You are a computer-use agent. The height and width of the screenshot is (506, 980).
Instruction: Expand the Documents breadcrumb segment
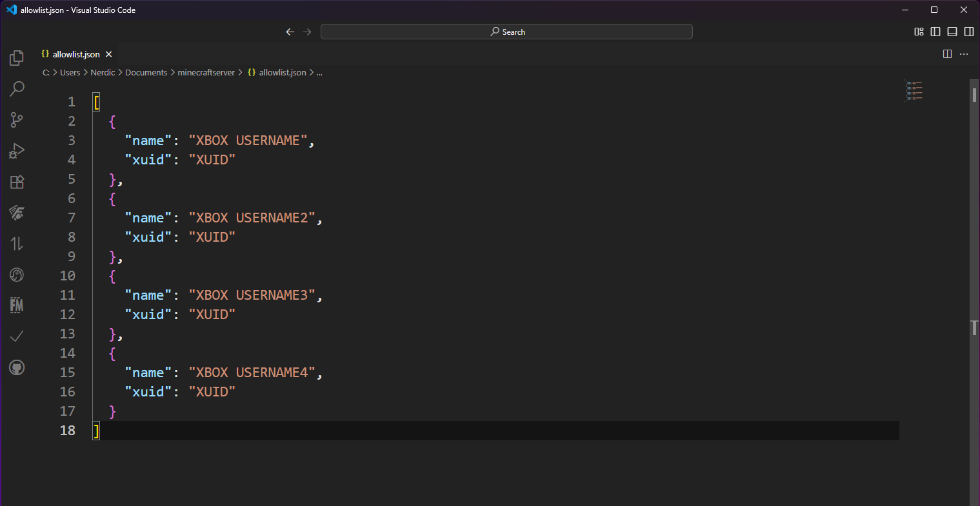pyautogui.click(x=146, y=73)
